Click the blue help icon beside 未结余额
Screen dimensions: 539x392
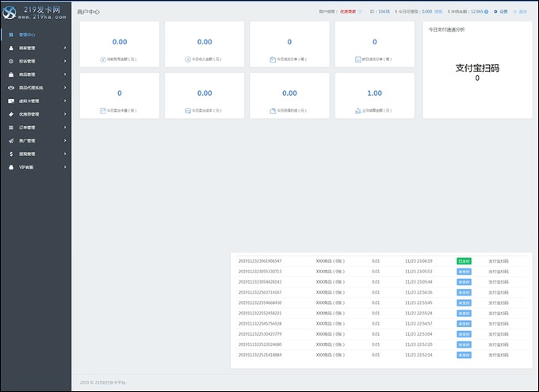tap(486, 13)
